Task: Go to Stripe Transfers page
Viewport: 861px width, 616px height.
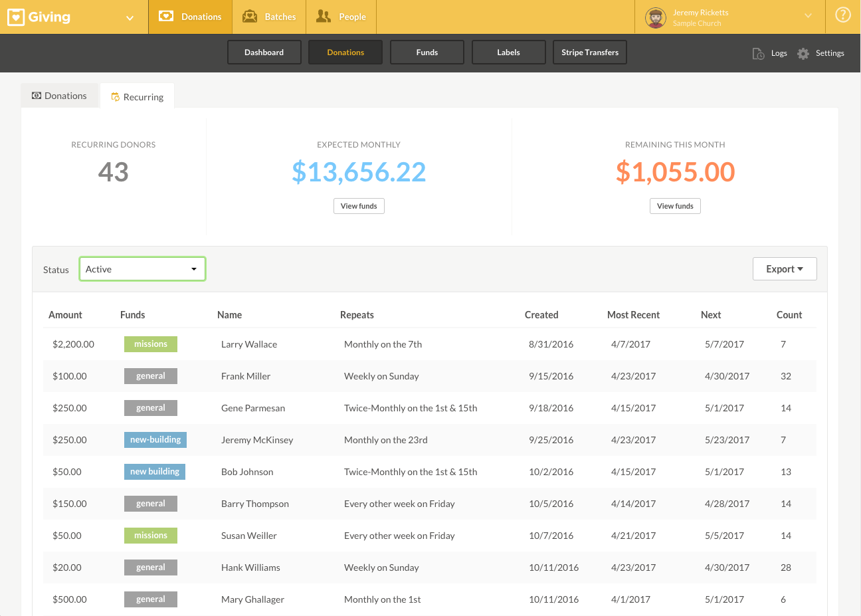Action: pyautogui.click(x=590, y=52)
